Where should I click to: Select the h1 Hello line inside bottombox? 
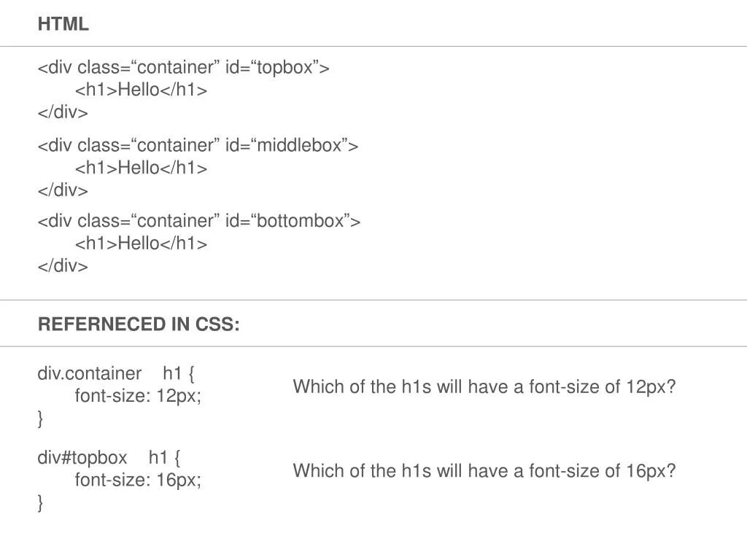[141, 244]
